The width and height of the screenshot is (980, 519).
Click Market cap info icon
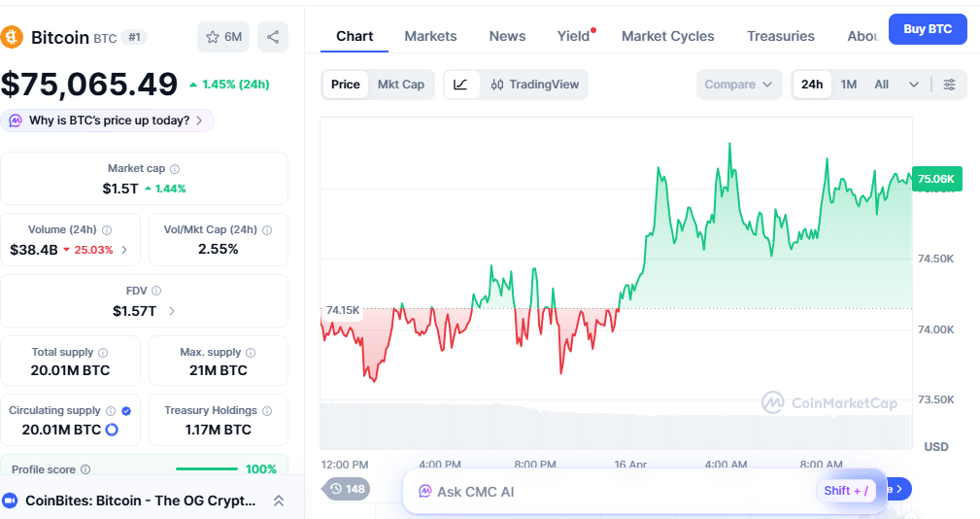tap(175, 169)
